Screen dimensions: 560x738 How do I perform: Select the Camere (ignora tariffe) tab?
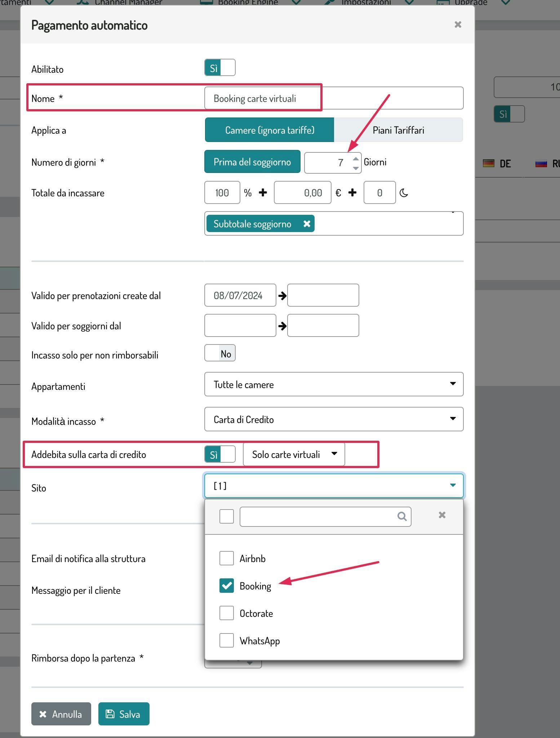coord(270,130)
